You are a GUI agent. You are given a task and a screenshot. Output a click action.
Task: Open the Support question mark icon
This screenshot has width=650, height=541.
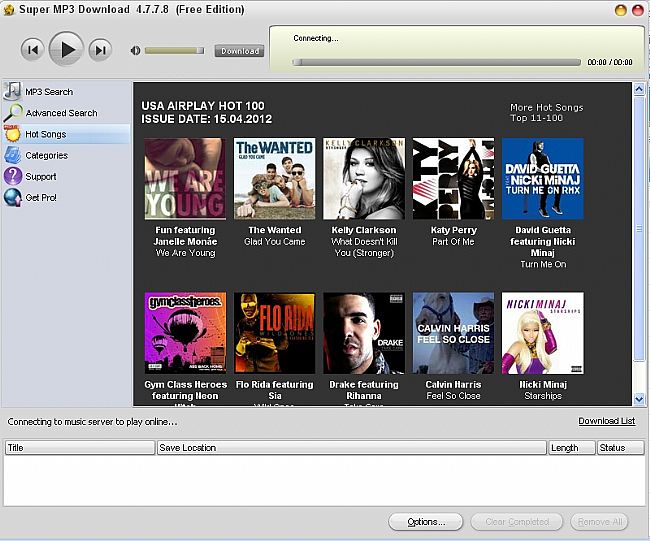click(13, 176)
